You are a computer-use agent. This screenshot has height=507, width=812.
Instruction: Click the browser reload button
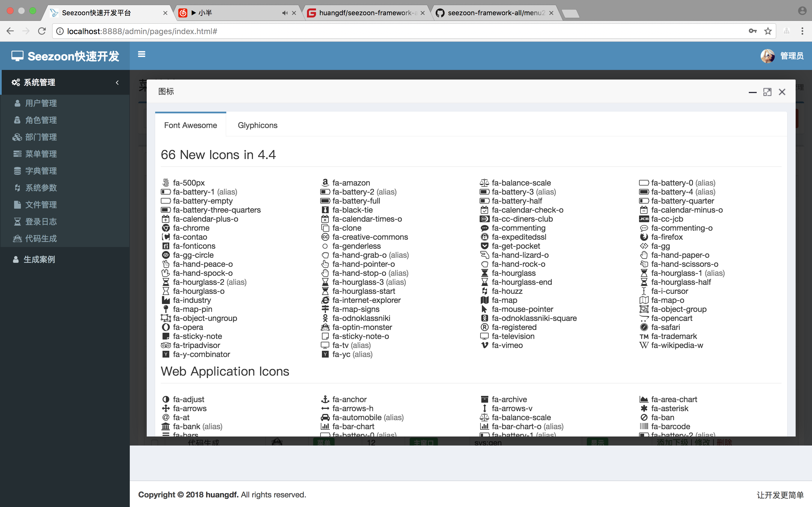(42, 31)
